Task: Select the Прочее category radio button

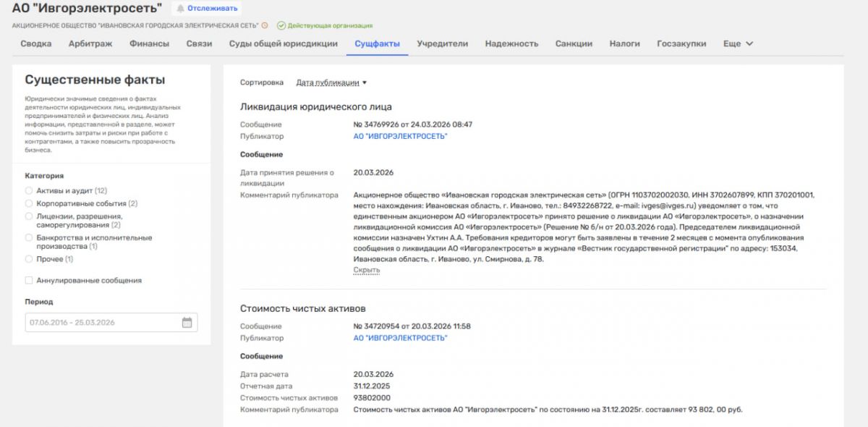Action: [29, 258]
